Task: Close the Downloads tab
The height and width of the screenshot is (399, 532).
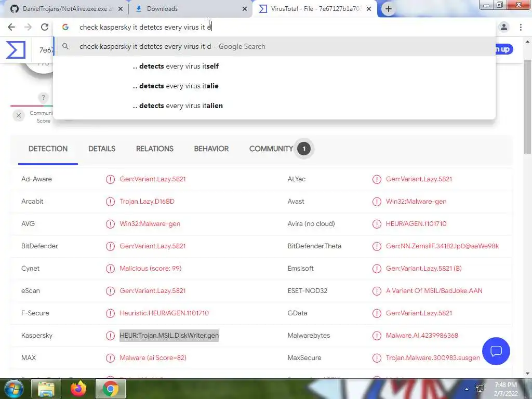Action: 245,9
